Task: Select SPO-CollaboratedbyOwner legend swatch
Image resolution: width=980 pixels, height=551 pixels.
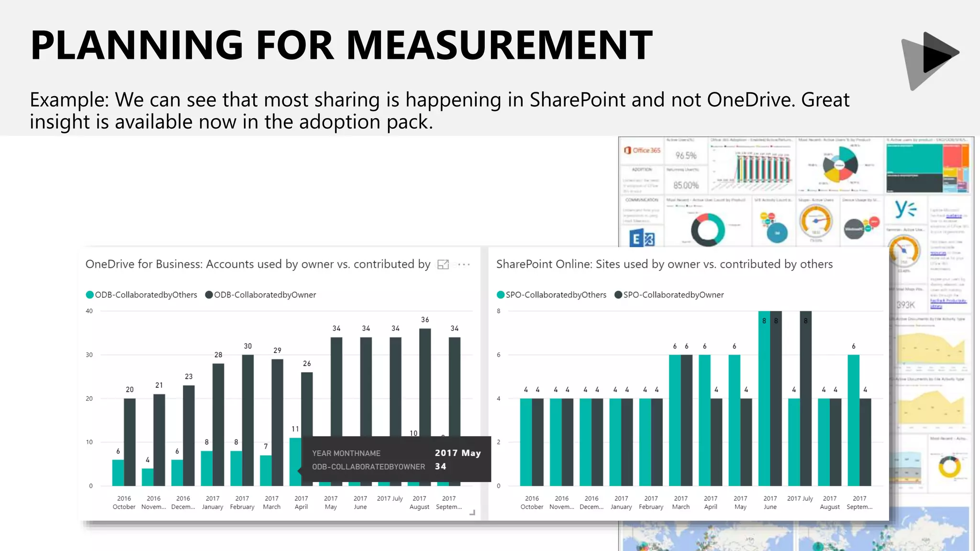Action: tap(618, 295)
